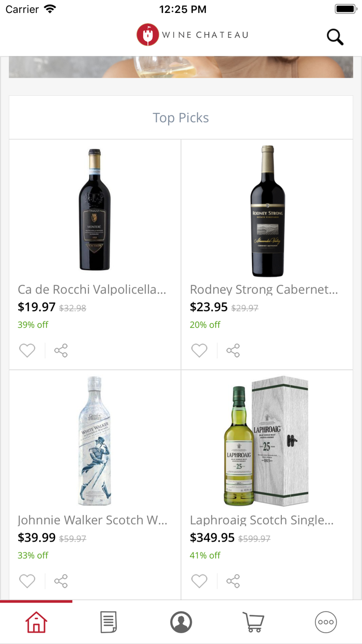Share the Johnnie Walker Scotch product
This screenshot has height=644, width=362.
61,581
